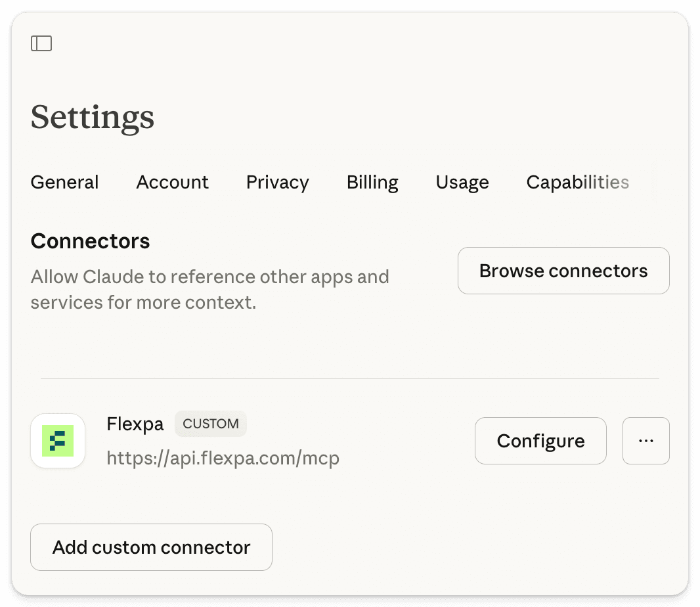Click the Connectors section heading
The width and height of the screenshot is (700, 607).
click(90, 241)
